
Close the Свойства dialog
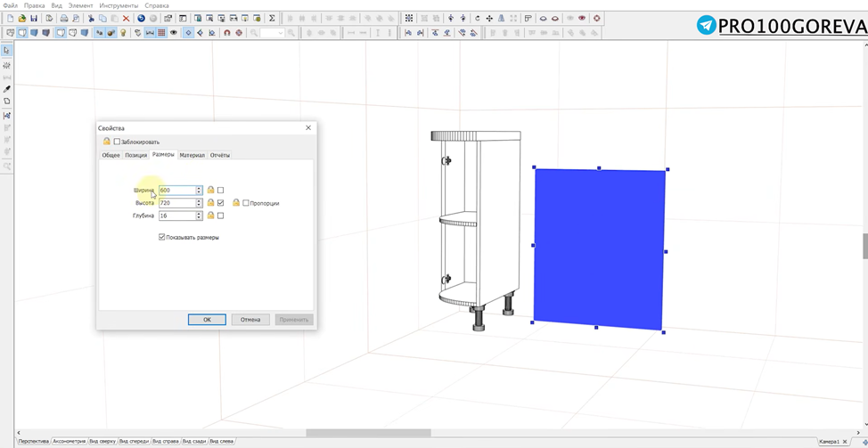point(308,127)
